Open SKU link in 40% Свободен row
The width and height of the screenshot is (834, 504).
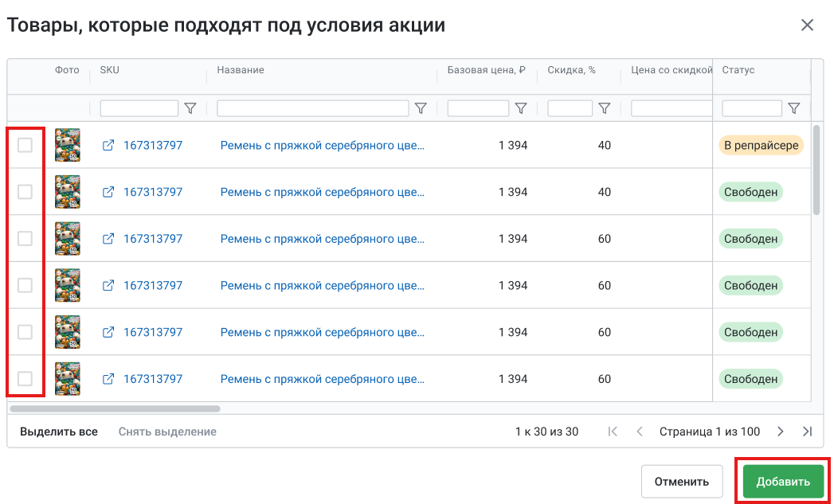pos(153,192)
